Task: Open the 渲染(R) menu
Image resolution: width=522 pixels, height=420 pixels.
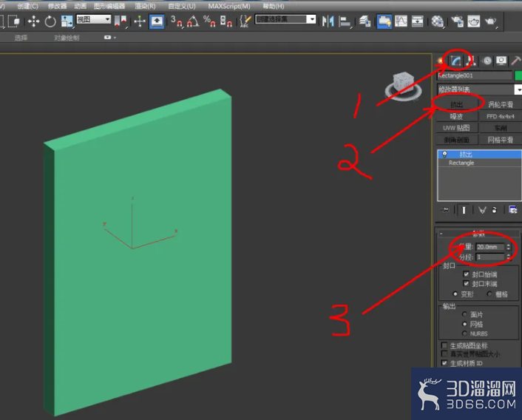Action: pyautogui.click(x=145, y=6)
